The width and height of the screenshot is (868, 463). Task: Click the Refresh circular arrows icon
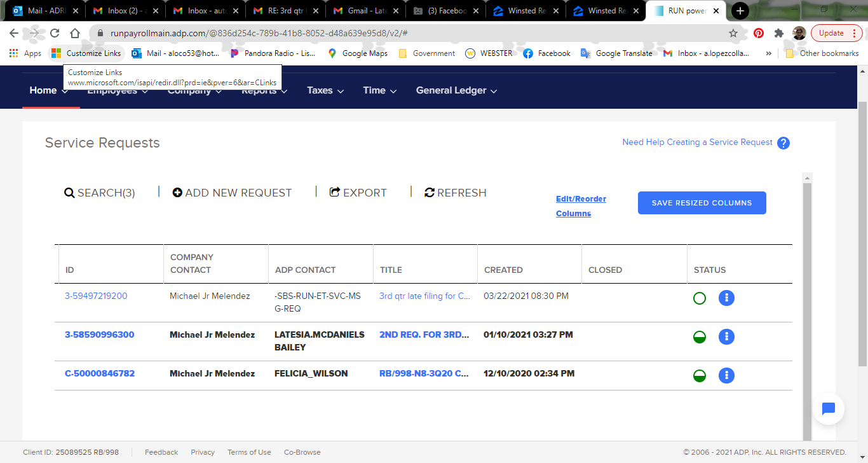point(430,193)
